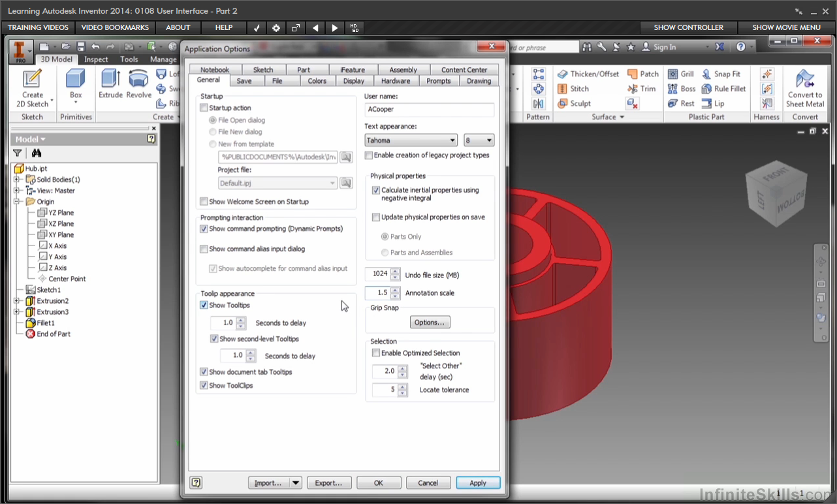Select the Lip plastic part tool
Viewport: 837px width, 504px height.
(712, 103)
